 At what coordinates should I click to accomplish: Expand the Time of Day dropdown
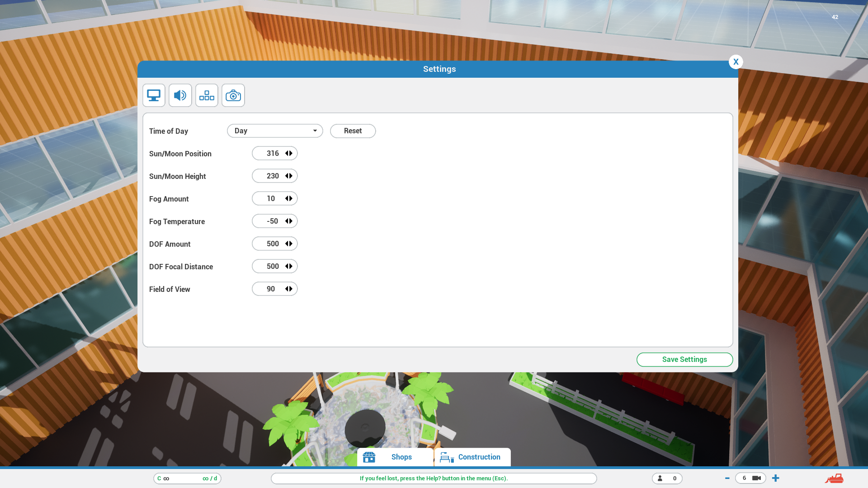[x=275, y=131]
